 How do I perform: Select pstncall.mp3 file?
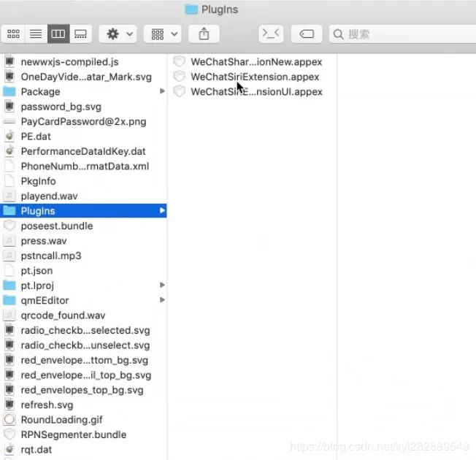click(83, 256)
